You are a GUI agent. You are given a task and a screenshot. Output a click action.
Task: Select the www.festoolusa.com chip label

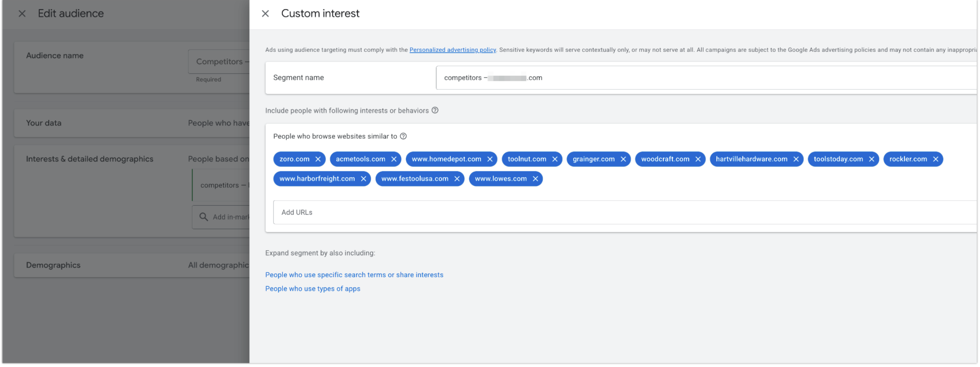click(x=415, y=179)
